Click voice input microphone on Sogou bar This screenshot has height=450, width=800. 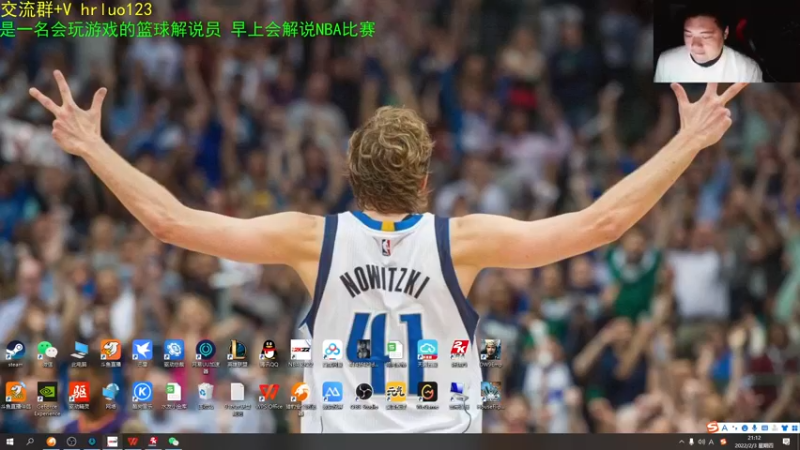[755, 428]
